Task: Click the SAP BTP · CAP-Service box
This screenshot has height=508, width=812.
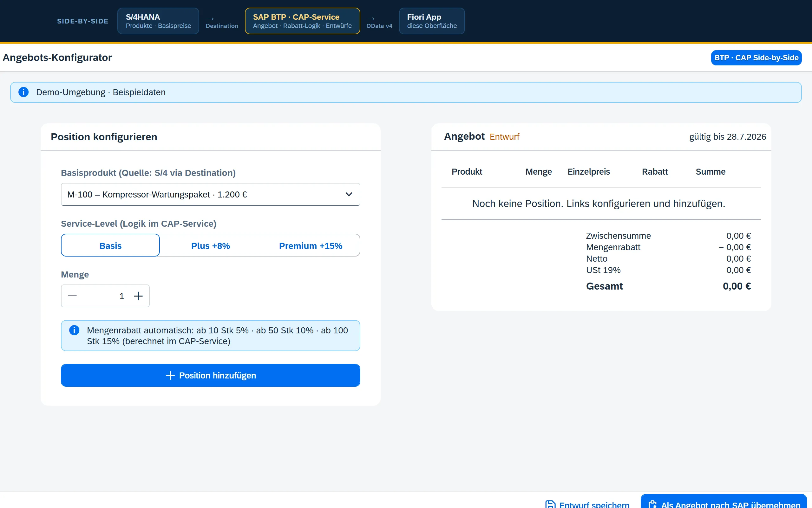Action: tap(302, 21)
